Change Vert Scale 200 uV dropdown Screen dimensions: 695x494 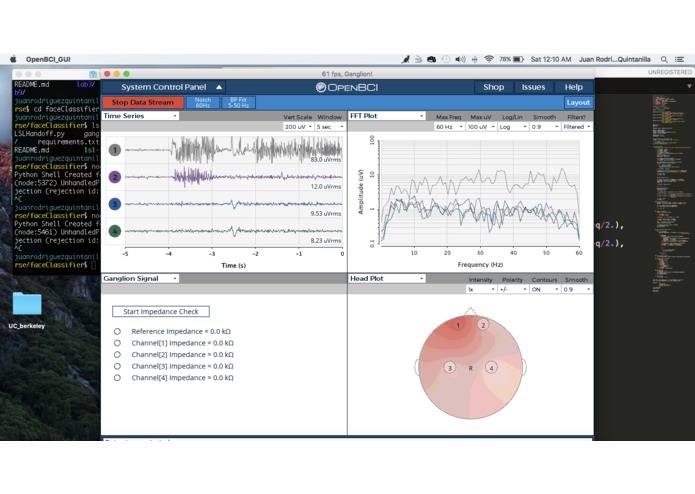click(298, 127)
